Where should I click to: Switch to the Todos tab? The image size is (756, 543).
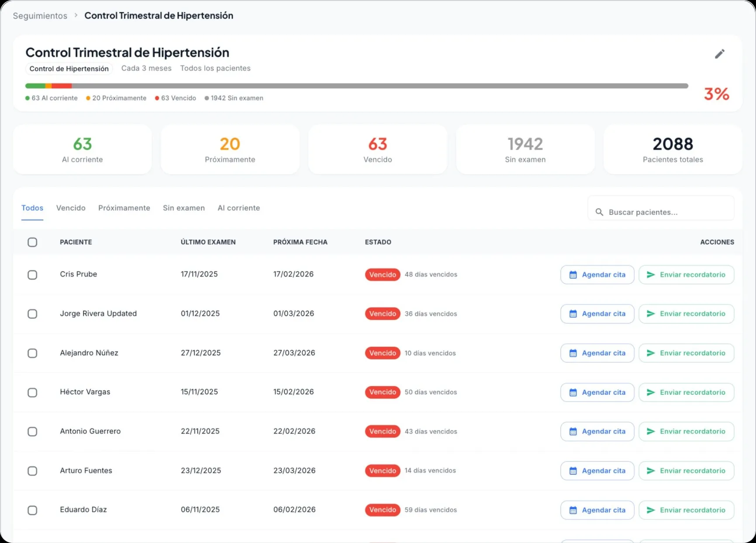click(32, 208)
